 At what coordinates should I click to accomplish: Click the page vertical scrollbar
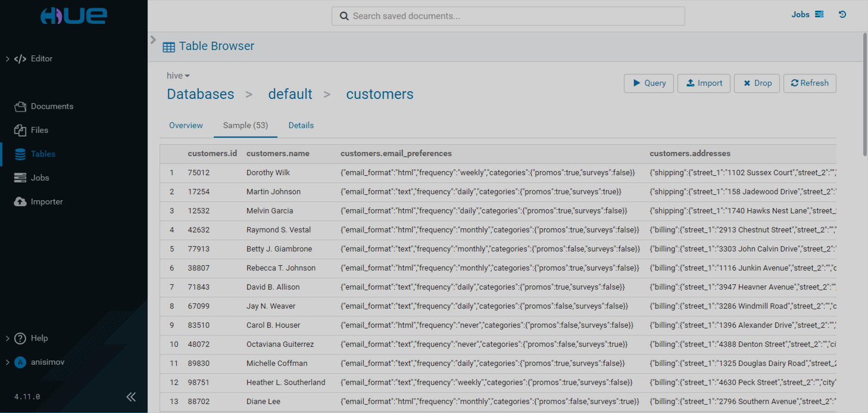click(x=864, y=95)
